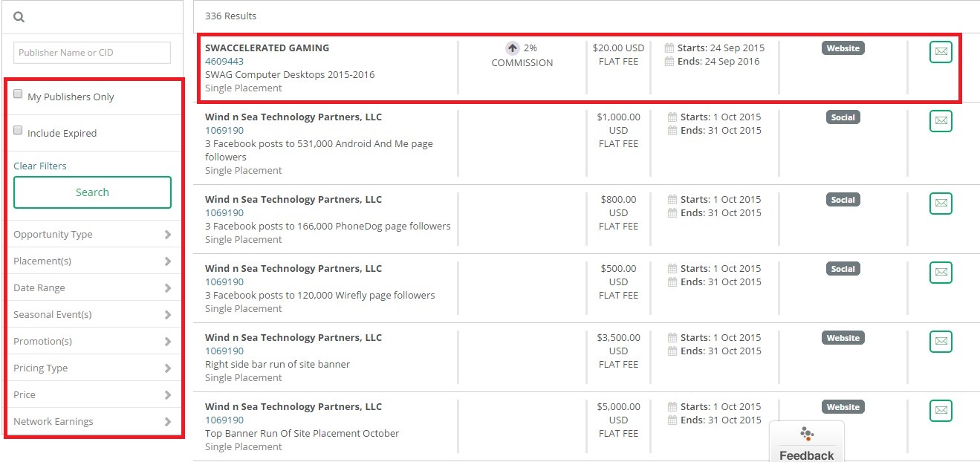This screenshot has width=980, height=462.
Task: Click the 336 Results count
Action: (x=230, y=16)
